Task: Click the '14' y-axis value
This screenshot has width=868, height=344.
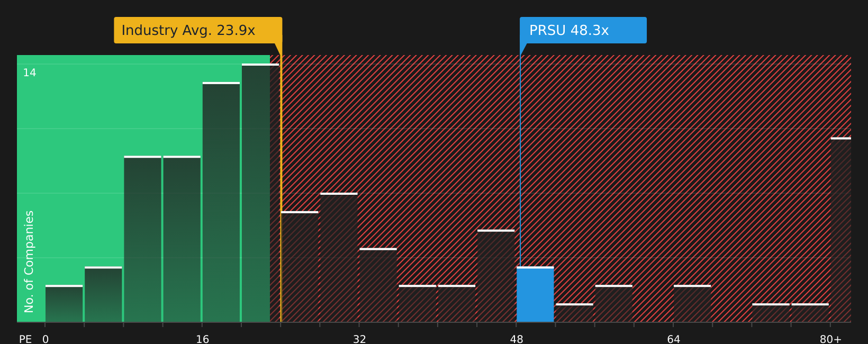Action: click(30, 73)
